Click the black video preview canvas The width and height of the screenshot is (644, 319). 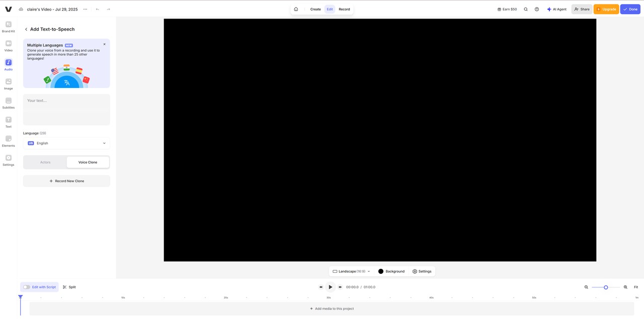(x=380, y=140)
